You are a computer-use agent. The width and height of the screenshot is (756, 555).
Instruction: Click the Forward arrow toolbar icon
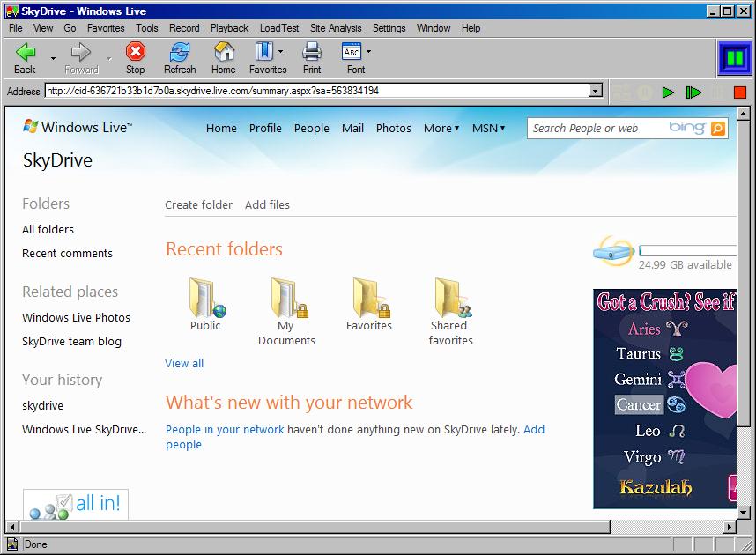click(80, 52)
